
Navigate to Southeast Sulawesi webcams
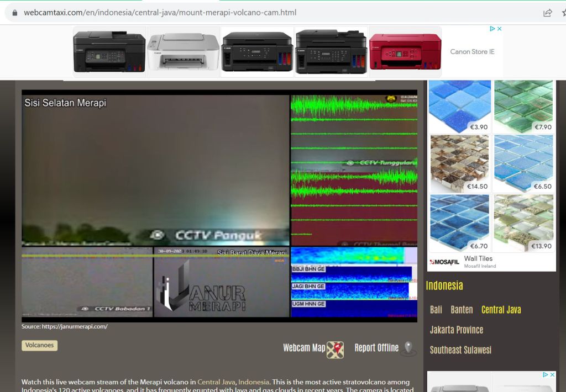point(460,349)
